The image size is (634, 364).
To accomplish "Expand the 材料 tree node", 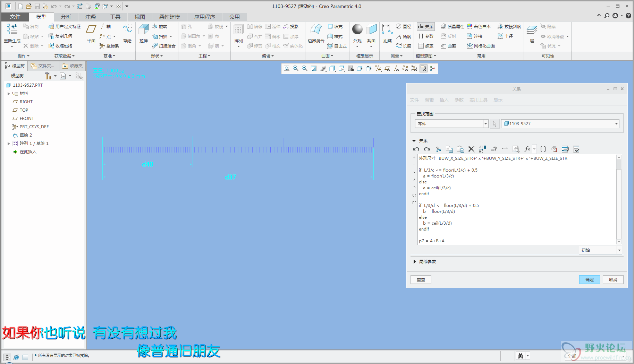I will click(x=9, y=94).
